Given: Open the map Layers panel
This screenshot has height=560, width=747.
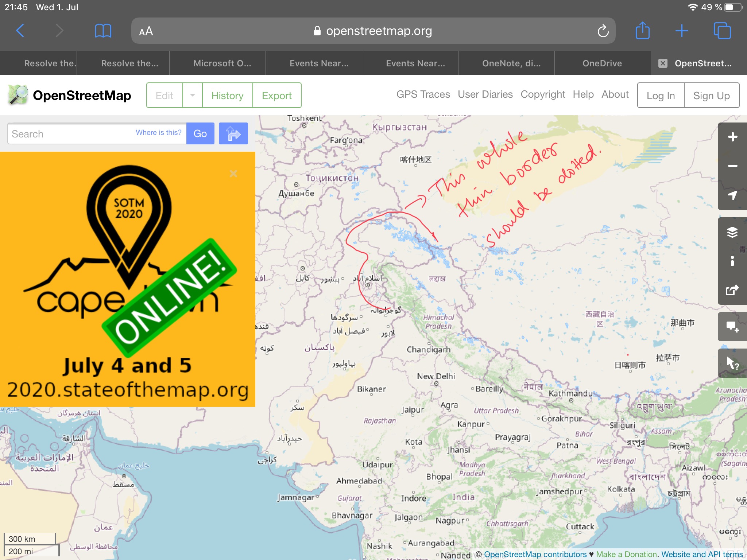Looking at the screenshot, I should coord(732,232).
